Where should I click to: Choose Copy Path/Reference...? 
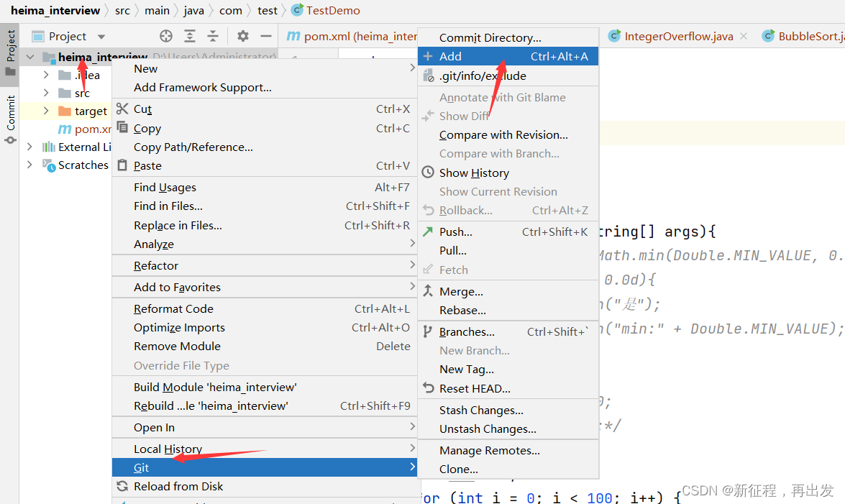(265, 147)
